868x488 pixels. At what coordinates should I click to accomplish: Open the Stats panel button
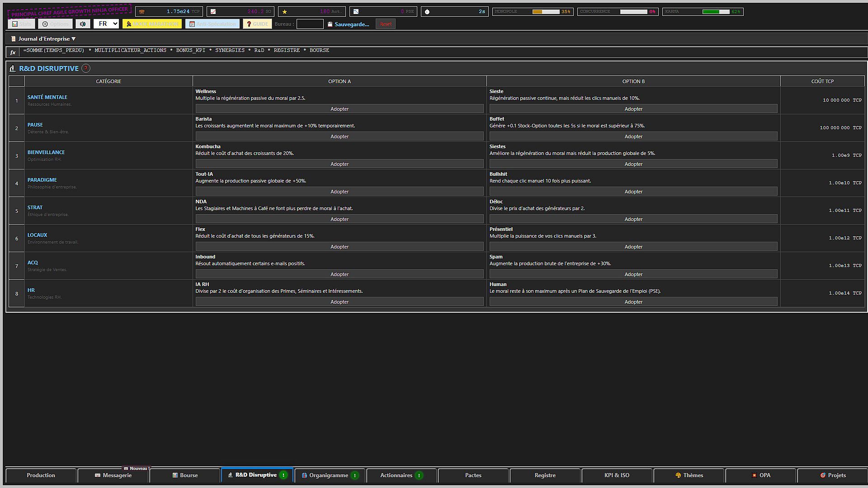(x=21, y=24)
